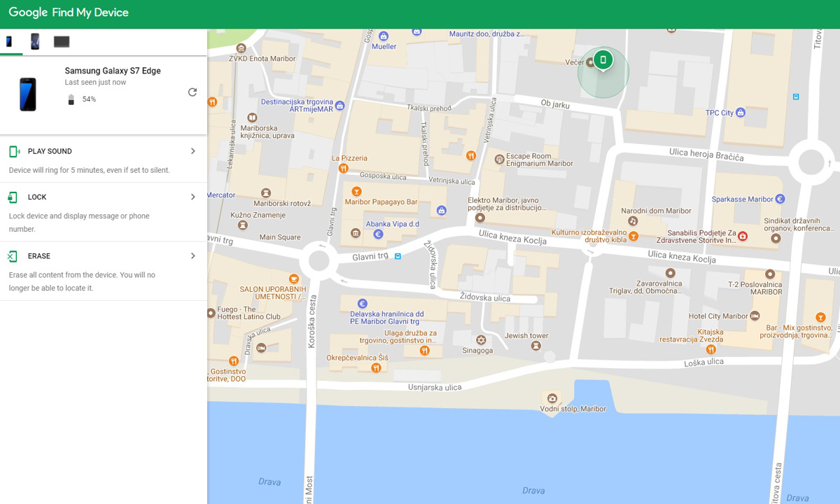Click the Google Find My Device title
This screenshot has height=504, width=840.
(x=69, y=13)
